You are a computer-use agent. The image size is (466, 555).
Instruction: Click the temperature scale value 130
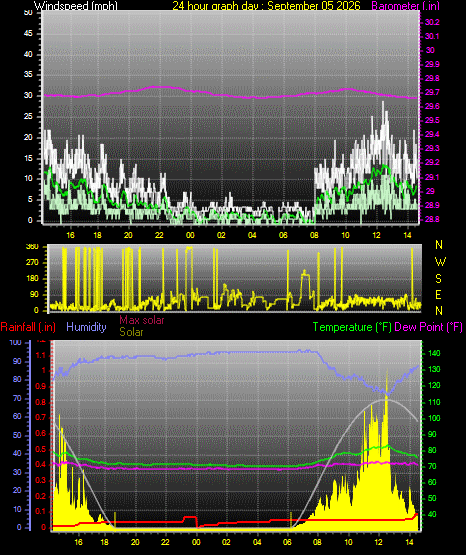434,369
